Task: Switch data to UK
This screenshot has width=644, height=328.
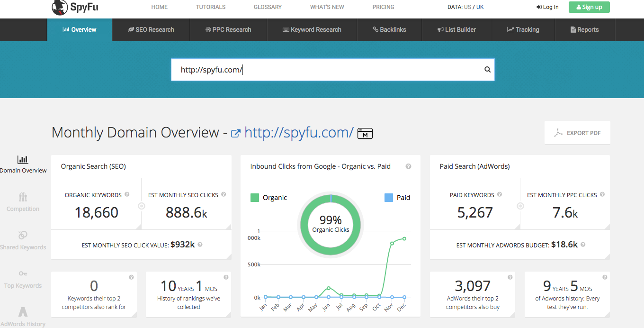Action: point(480,7)
